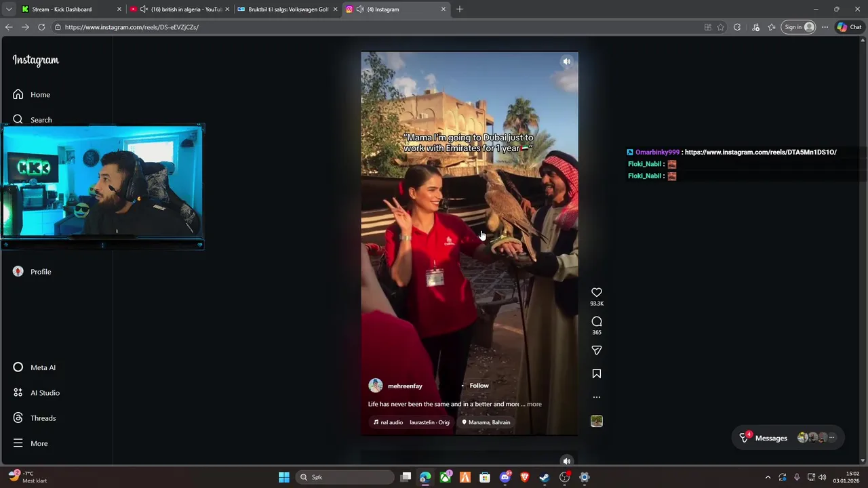The height and width of the screenshot is (488, 868).
Task: Open the reel's audio thumbnail tile
Action: (597, 421)
